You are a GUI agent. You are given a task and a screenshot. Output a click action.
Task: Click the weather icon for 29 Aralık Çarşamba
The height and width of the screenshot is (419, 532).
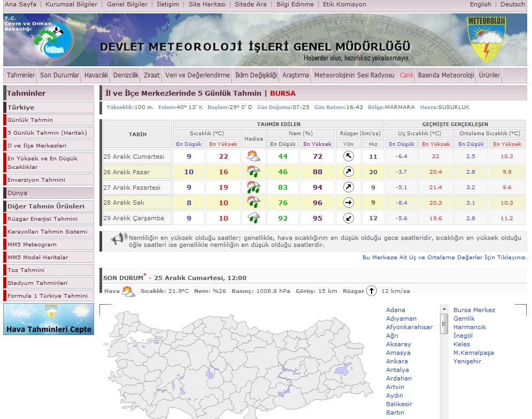pyautogui.click(x=253, y=218)
